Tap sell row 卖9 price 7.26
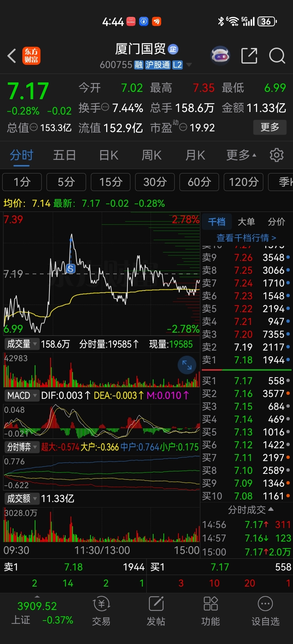Viewport: 293px width, 644px height. (244, 258)
